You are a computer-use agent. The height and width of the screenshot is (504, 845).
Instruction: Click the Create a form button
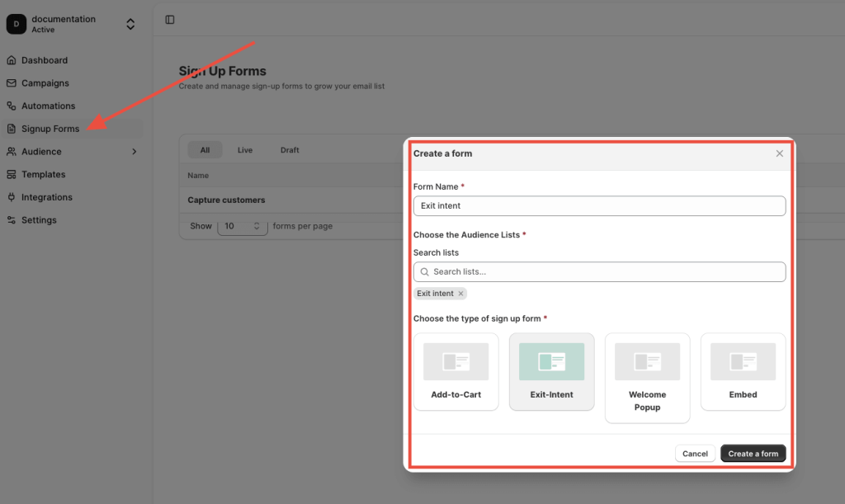(x=753, y=453)
